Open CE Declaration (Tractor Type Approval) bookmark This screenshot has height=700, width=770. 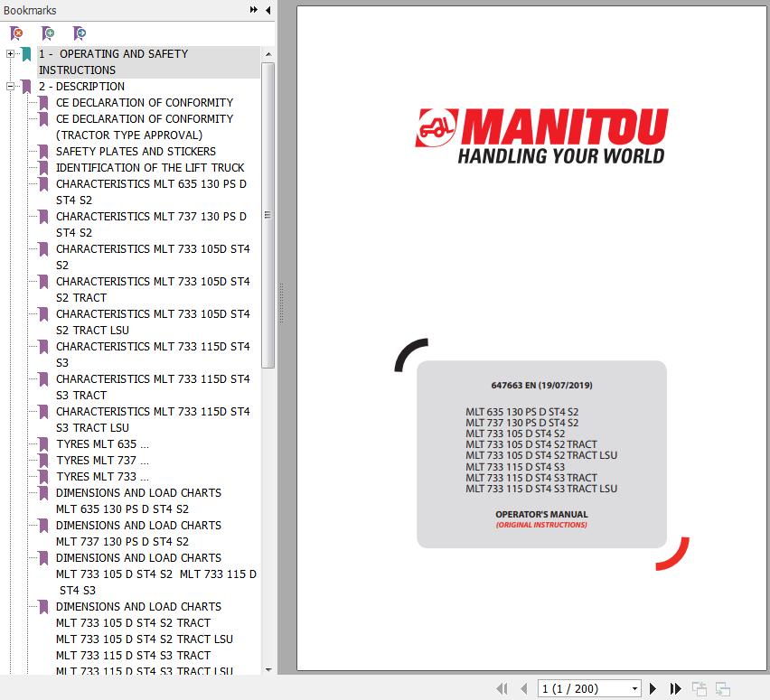pos(145,126)
